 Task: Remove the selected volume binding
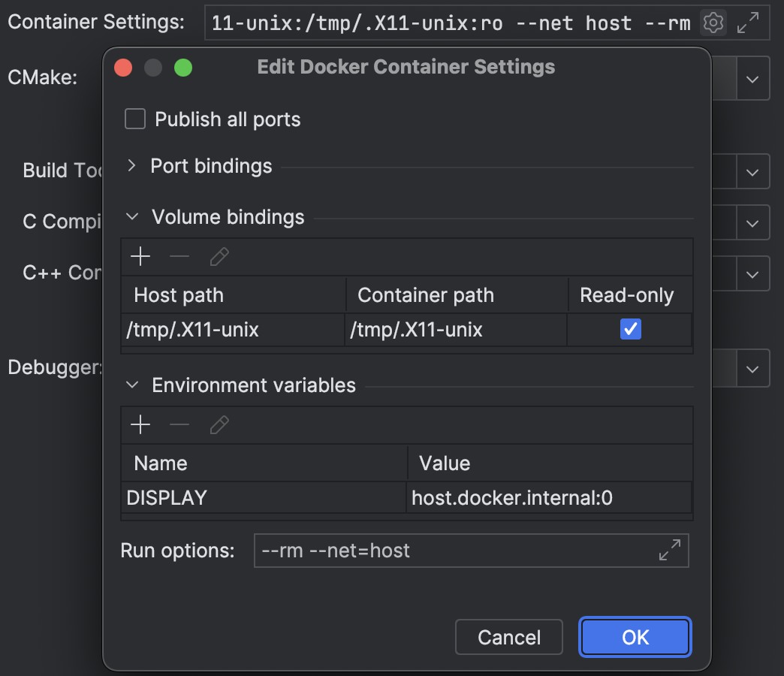[x=179, y=258]
